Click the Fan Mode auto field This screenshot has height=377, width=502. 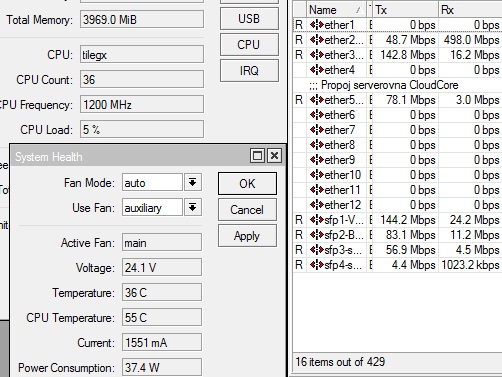click(152, 182)
